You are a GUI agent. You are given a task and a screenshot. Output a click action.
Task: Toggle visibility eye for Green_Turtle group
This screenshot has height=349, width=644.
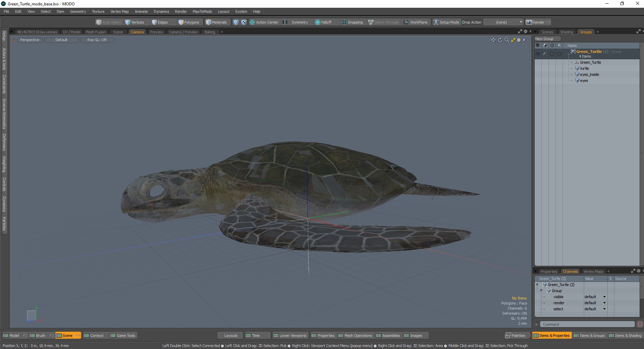tap(538, 54)
